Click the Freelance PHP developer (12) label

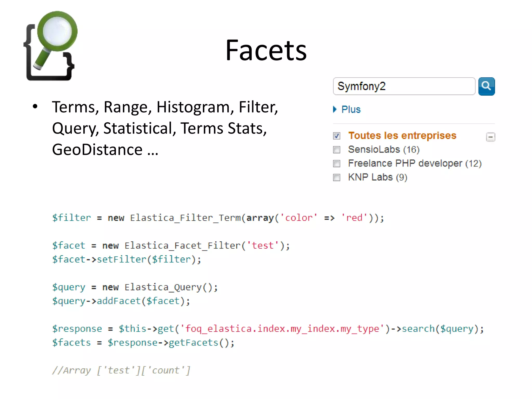(415, 163)
